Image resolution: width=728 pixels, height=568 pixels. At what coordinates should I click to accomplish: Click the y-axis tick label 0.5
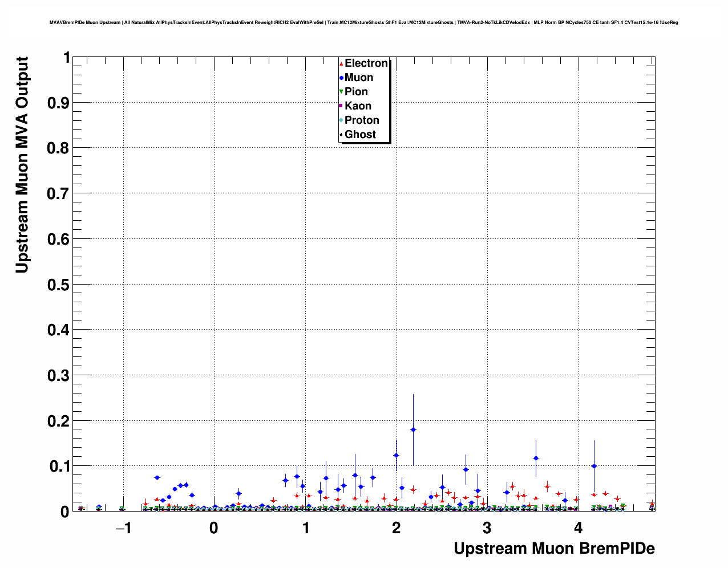pyautogui.click(x=59, y=285)
